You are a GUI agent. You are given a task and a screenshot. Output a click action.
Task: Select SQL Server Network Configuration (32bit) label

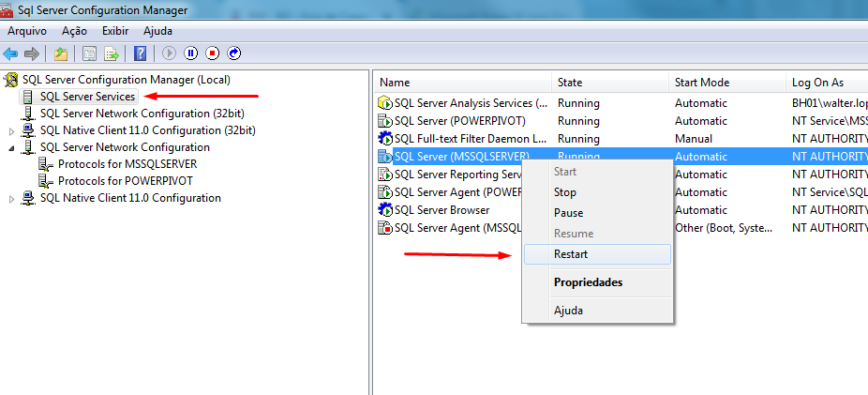point(142,114)
